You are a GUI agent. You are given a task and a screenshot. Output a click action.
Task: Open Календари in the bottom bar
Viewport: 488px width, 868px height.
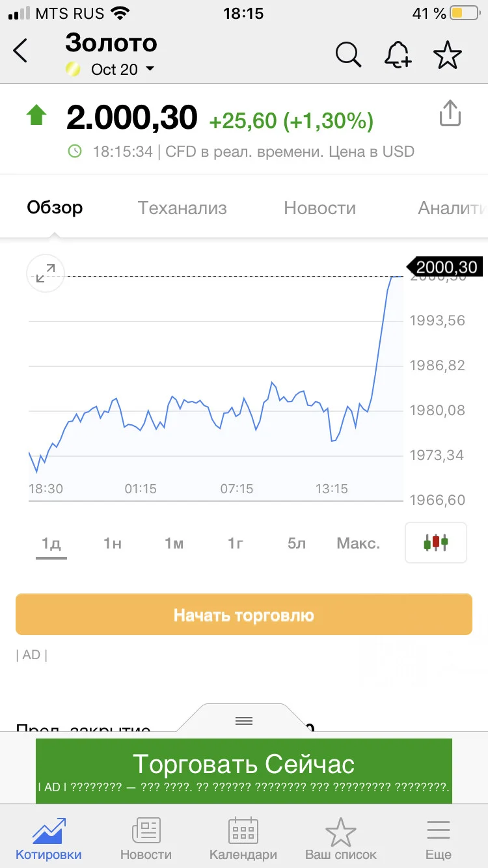pyautogui.click(x=243, y=839)
